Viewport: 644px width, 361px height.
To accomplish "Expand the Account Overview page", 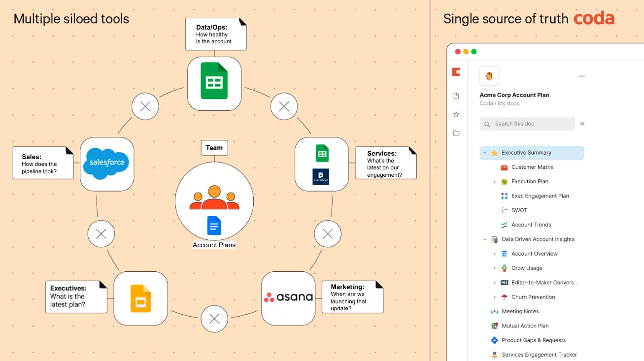I will pos(495,254).
